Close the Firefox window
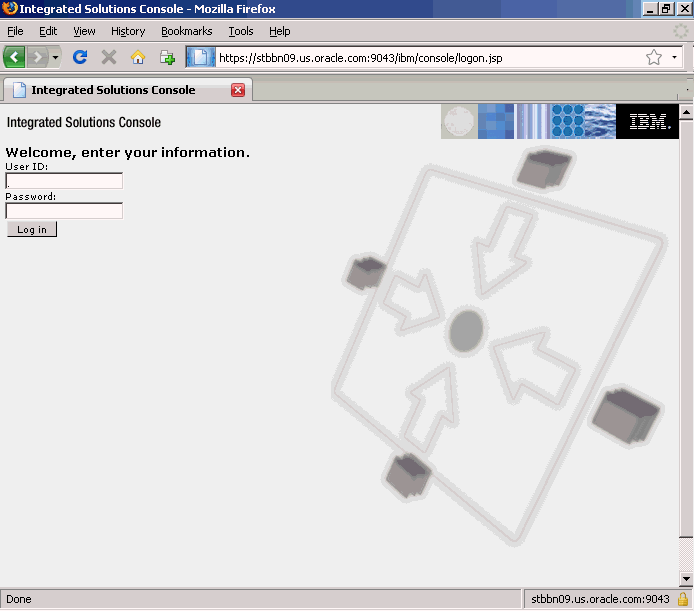The height and width of the screenshot is (611, 694). (684, 8)
